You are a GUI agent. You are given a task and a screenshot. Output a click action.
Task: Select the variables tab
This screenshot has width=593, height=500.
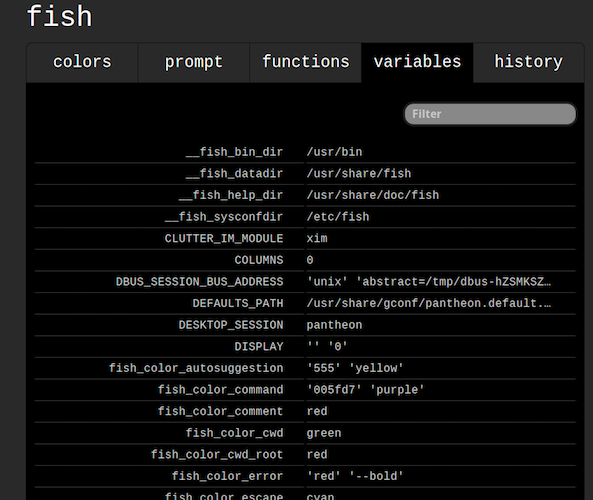(x=417, y=62)
